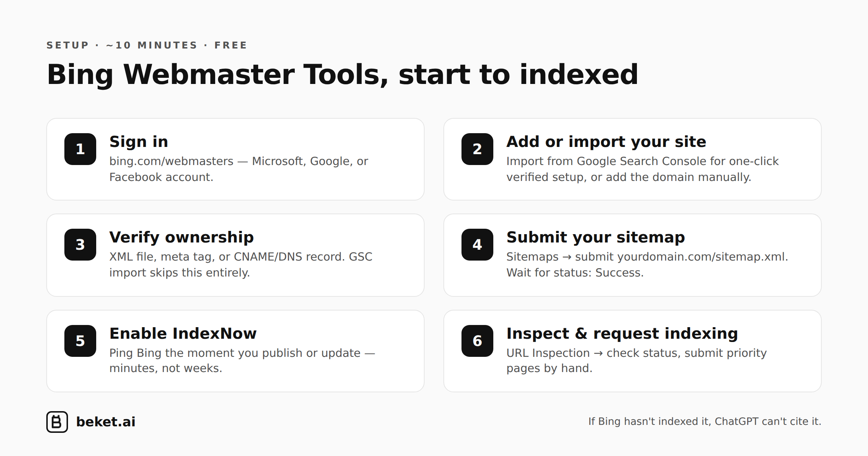
Task: Click the 'Inspect & request indexing' heading
Action: (x=622, y=333)
